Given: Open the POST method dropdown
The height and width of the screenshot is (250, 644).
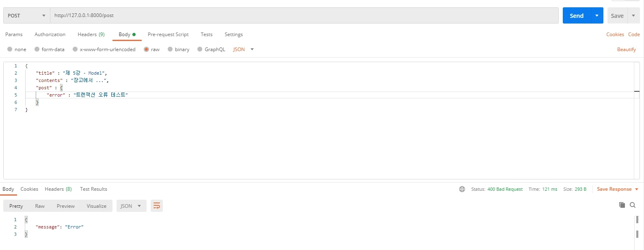Looking at the screenshot, I should coord(26,15).
